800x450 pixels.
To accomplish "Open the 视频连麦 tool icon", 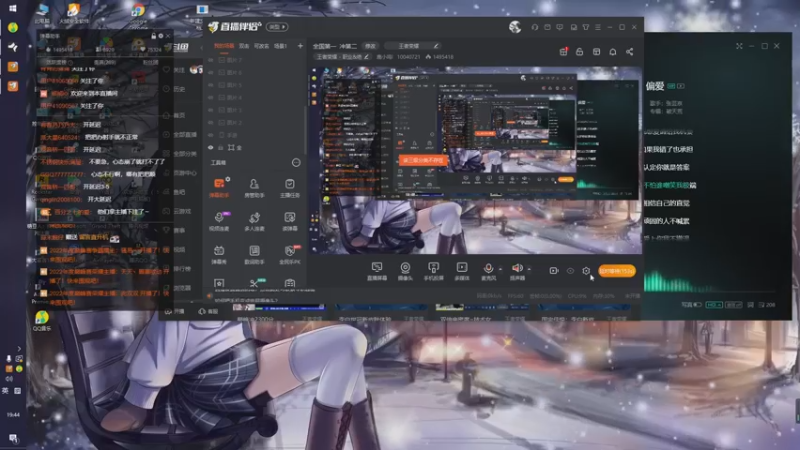I will click(x=219, y=221).
